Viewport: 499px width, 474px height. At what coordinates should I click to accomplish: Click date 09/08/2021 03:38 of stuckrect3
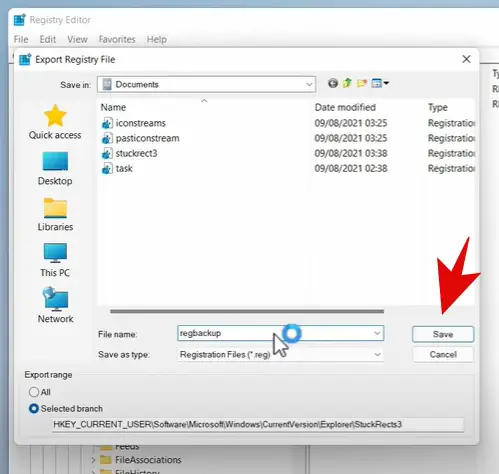[x=351, y=154]
